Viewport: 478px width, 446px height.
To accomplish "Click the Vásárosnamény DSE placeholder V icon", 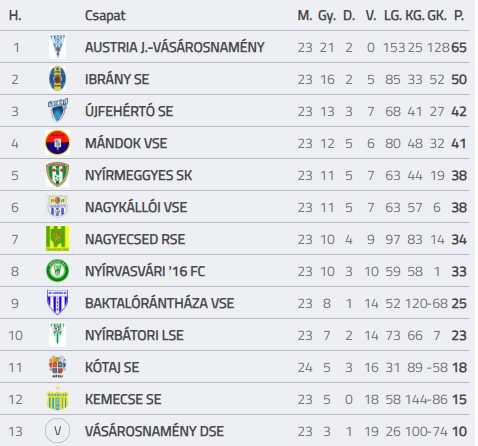I will click(x=57, y=431).
